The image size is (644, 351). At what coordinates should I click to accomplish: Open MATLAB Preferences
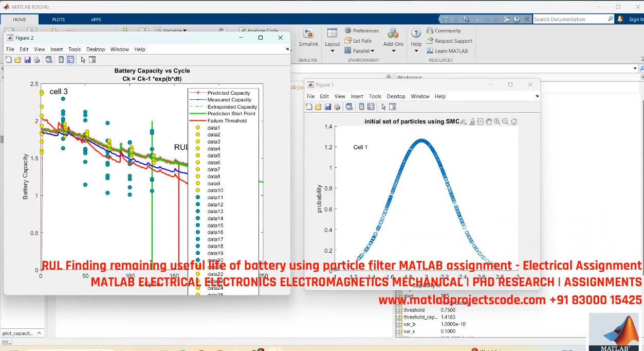click(362, 31)
